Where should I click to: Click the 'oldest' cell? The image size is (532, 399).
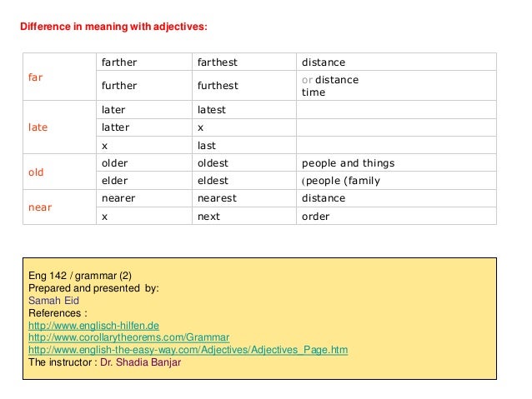tap(244, 162)
